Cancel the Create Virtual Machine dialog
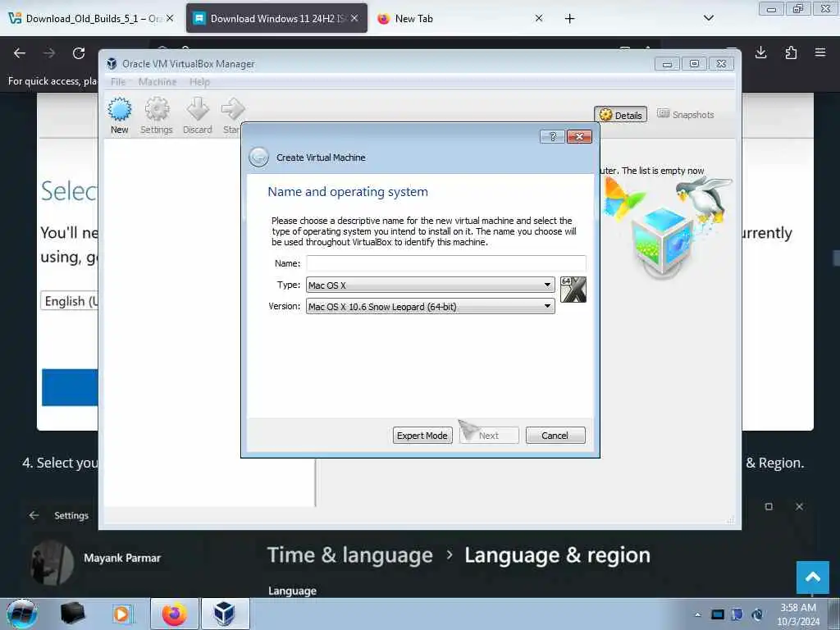The width and height of the screenshot is (840, 630). point(555,436)
